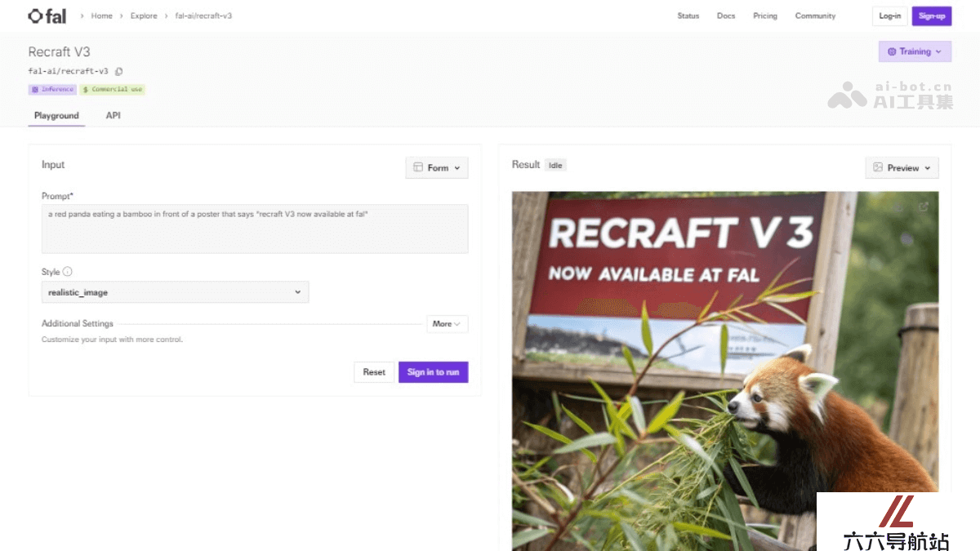Switch to the API tab
Viewport: 980px width, 551px height.
click(113, 116)
